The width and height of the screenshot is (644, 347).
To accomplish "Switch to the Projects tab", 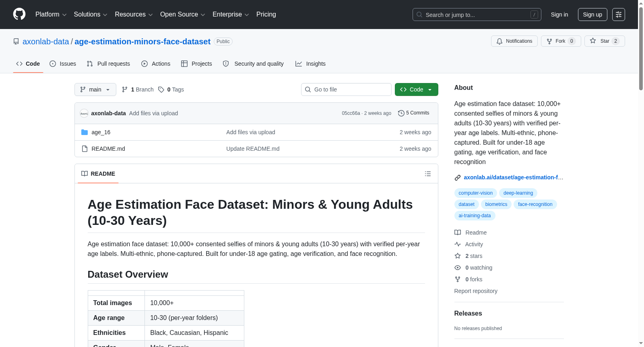I will [x=196, y=64].
